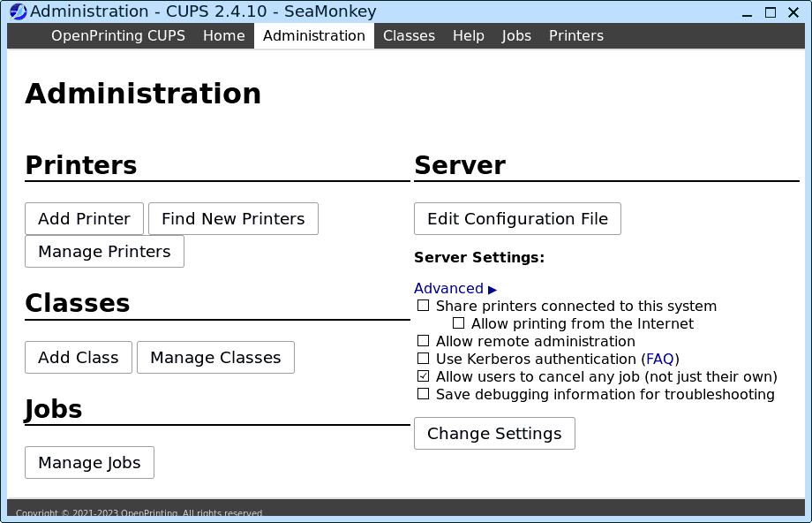Check Allow printing from the Internet
The image size is (812, 523).
[x=458, y=323]
